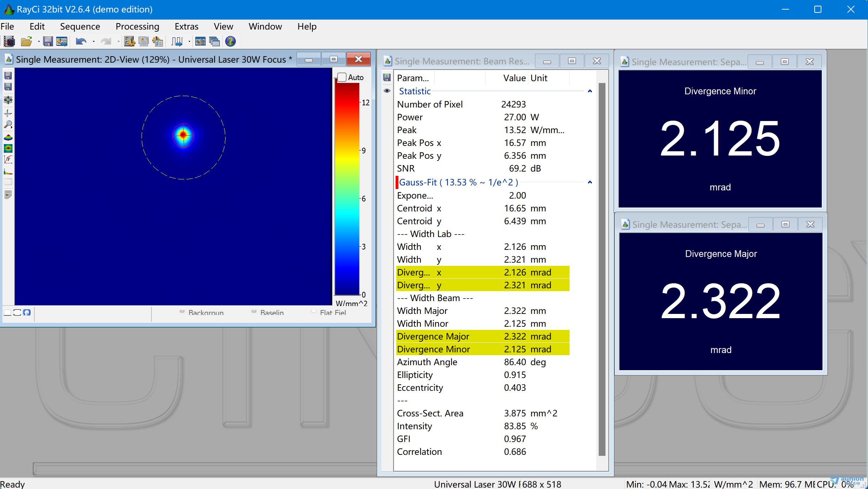Toggle the Flat Field correction checkbox
Screen dimensions: 868x489
(x=313, y=312)
